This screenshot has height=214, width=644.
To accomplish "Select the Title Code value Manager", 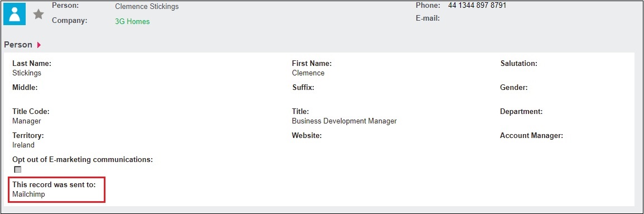I will coord(27,121).
